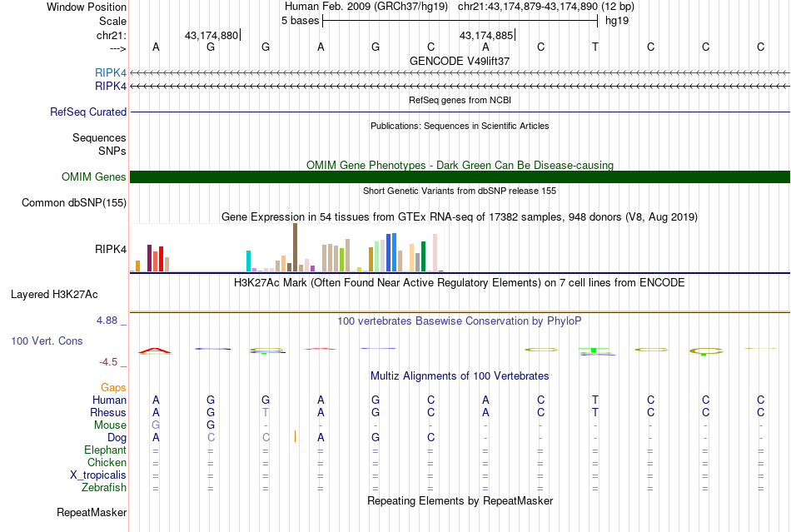791x532 pixels.
Task: Open the Common dbSNP(155) track label
Action: point(73,202)
